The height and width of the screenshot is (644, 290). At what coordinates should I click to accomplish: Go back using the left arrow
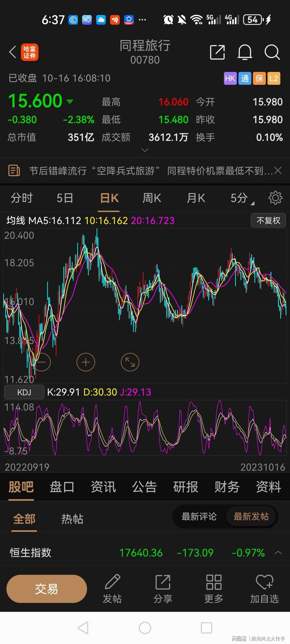pos(12,52)
